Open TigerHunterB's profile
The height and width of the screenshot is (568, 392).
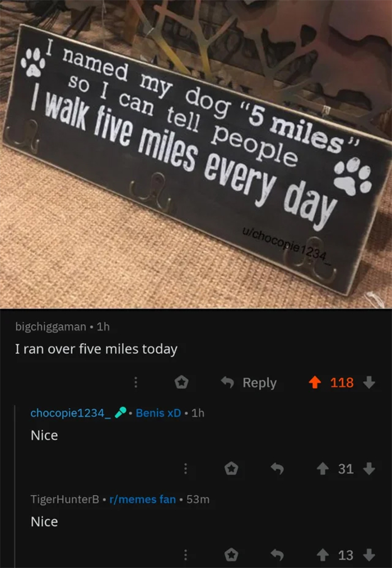64,500
